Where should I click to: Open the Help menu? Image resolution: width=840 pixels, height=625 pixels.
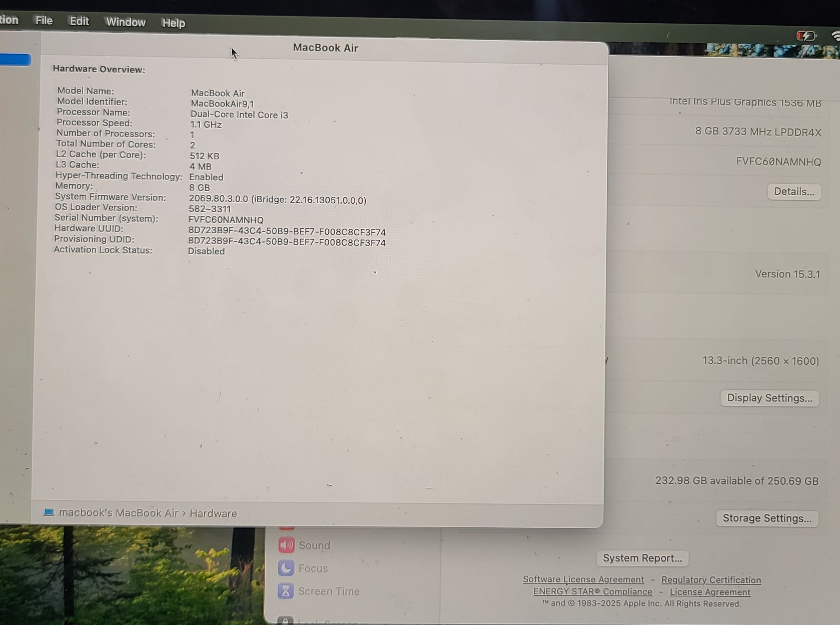tap(173, 23)
